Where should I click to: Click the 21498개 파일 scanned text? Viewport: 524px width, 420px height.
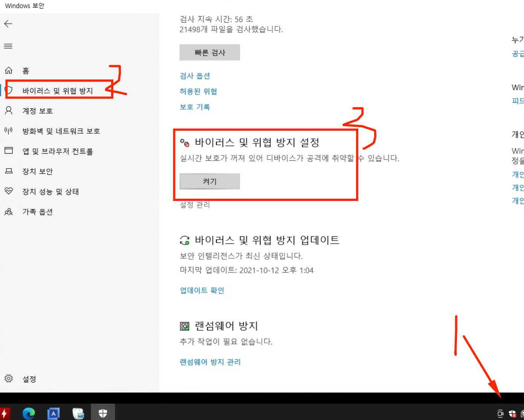231,29
